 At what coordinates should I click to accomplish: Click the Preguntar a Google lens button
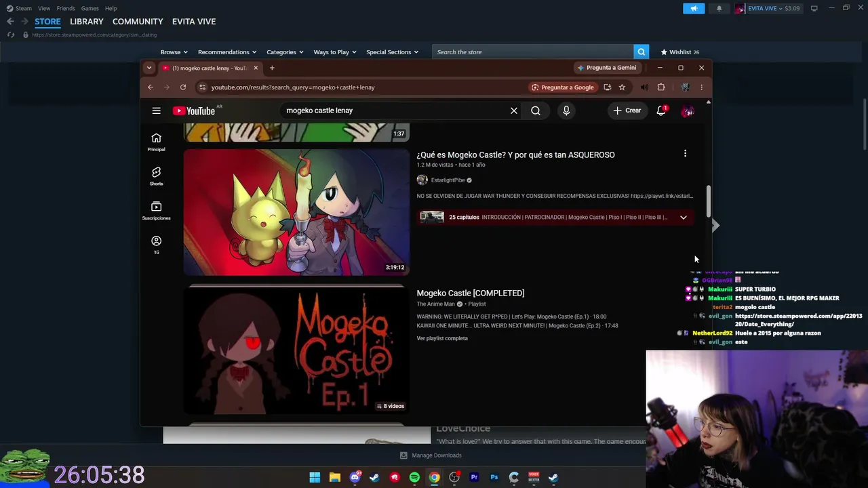click(563, 87)
